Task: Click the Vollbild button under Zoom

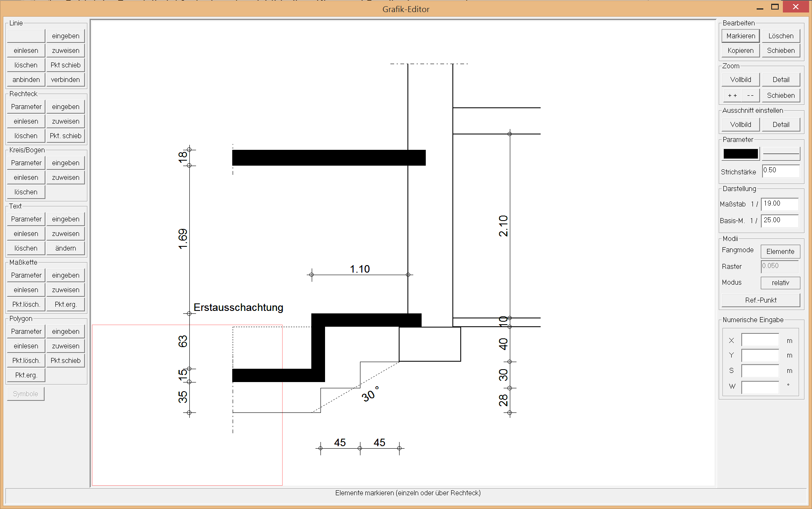Action: 740,79
